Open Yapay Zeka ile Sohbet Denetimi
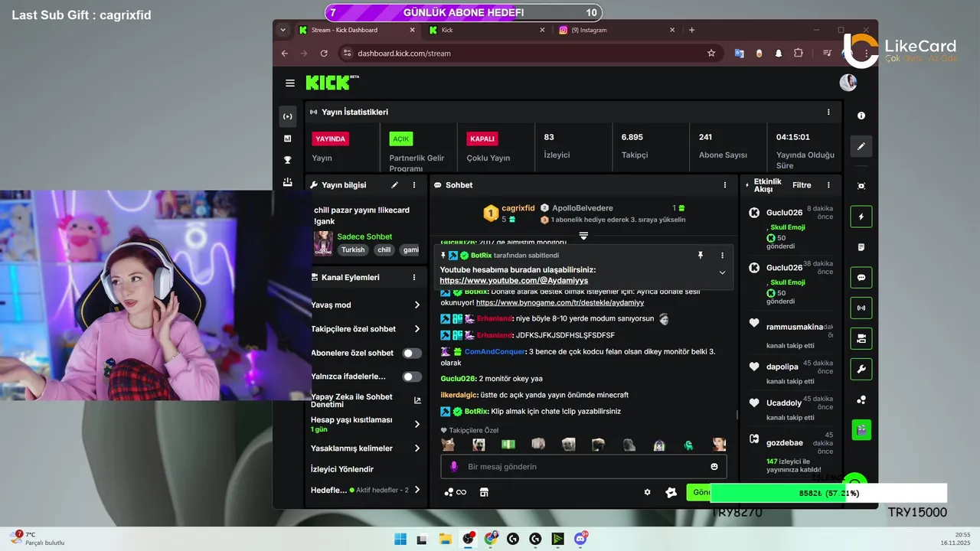Image resolution: width=980 pixels, height=551 pixels. 365,400
